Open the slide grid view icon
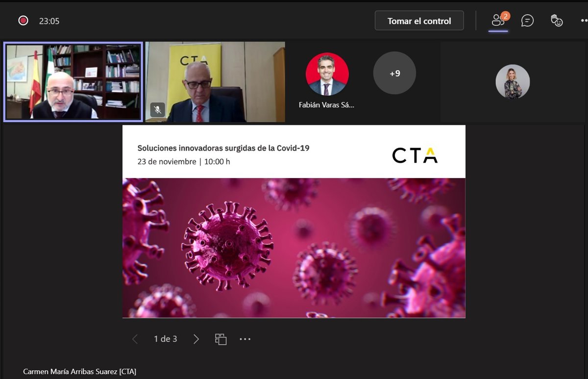 (221, 339)
